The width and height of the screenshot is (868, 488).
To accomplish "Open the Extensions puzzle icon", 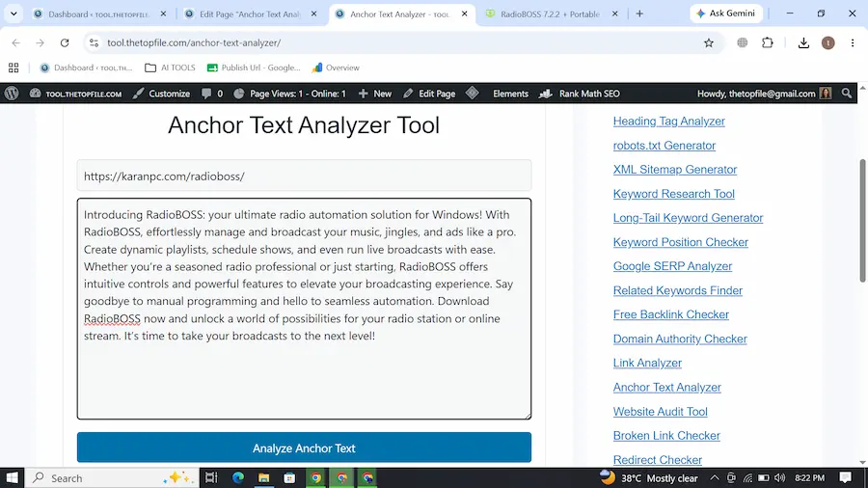I will pyautogui.click(x=768, y=42).
